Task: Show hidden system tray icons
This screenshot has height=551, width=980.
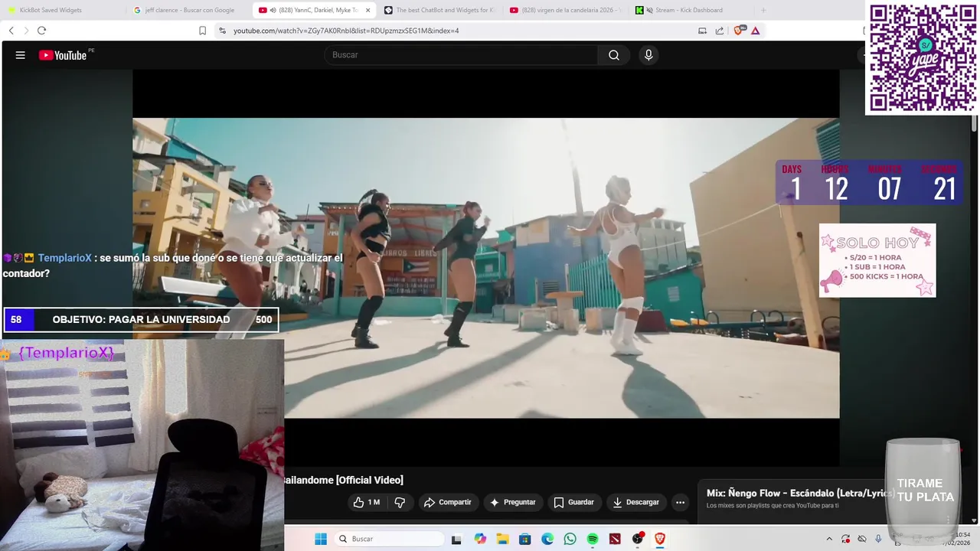Action: click(828, 539)
